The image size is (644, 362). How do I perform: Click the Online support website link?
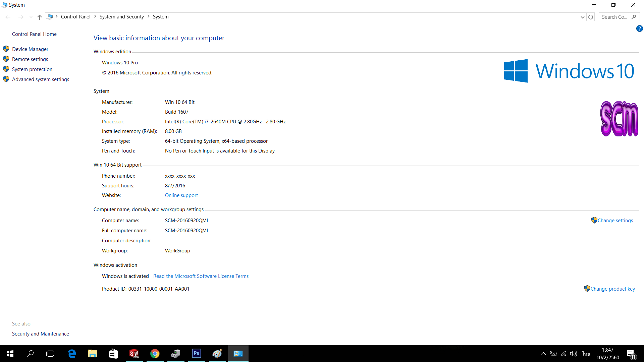coord(181,195)
